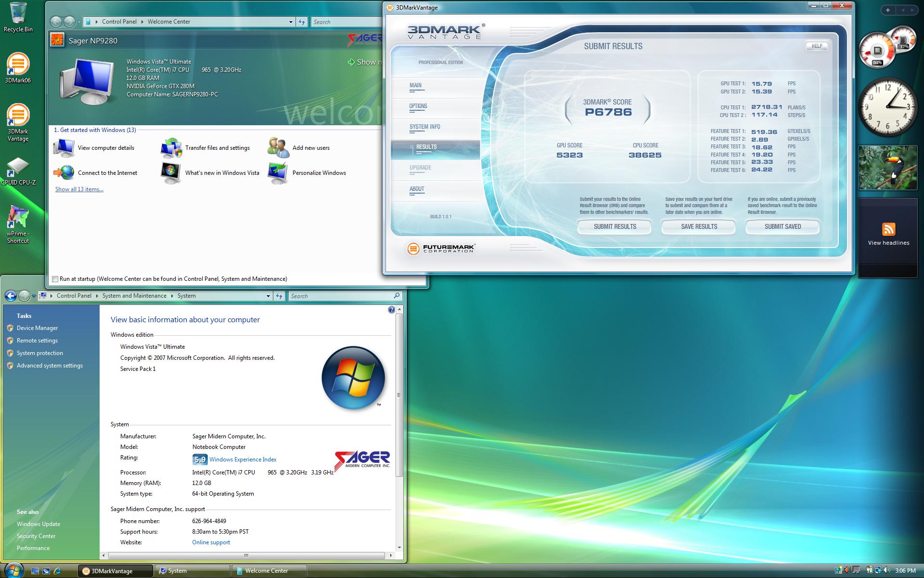Open Security Center under See also

click(36, 536)
